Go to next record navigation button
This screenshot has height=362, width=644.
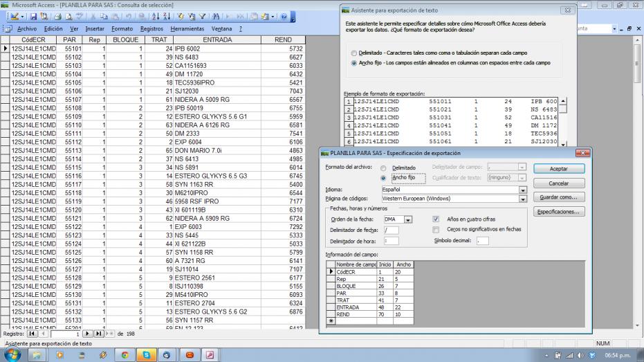87,334
